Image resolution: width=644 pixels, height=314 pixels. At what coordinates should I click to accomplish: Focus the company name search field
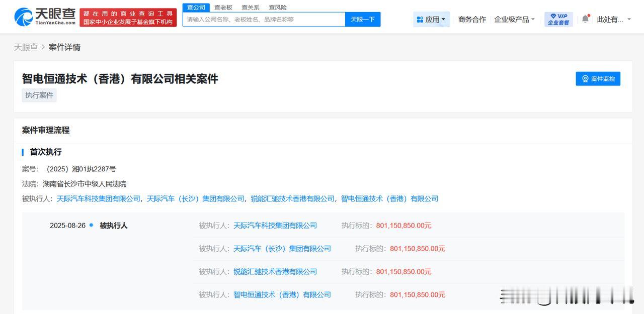(x=264, y=19)
